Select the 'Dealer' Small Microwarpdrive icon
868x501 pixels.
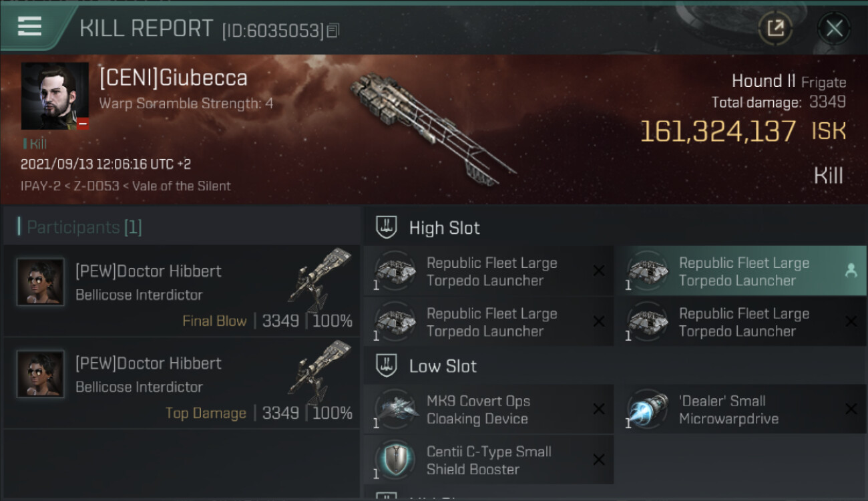(x=647, y=409)
